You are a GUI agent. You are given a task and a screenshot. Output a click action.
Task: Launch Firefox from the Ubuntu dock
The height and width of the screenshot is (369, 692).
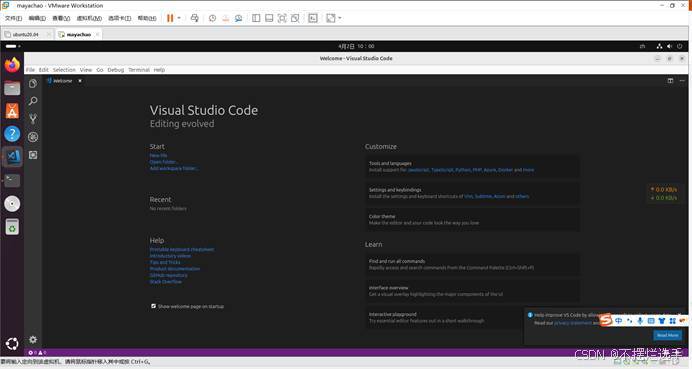tap(12, 65)
